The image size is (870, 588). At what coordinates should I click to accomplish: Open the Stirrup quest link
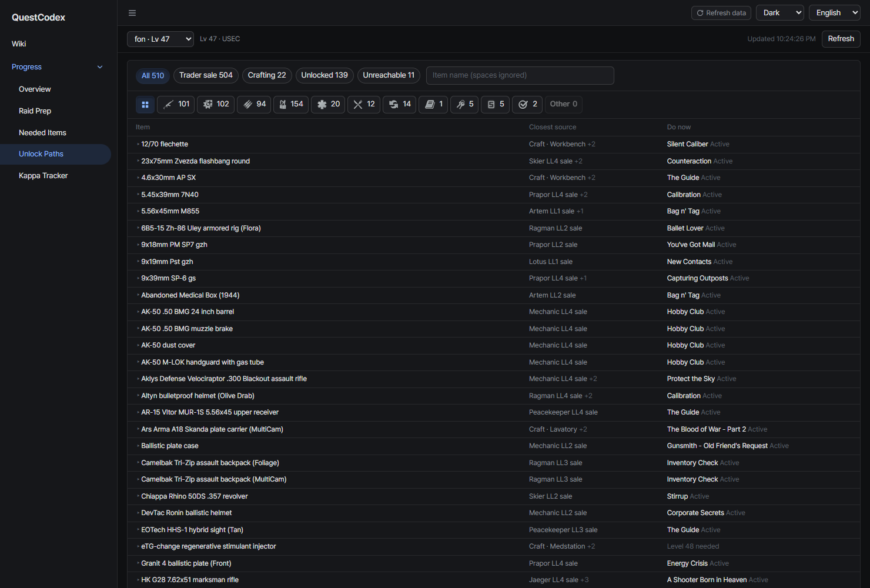(x=677, y=496)
